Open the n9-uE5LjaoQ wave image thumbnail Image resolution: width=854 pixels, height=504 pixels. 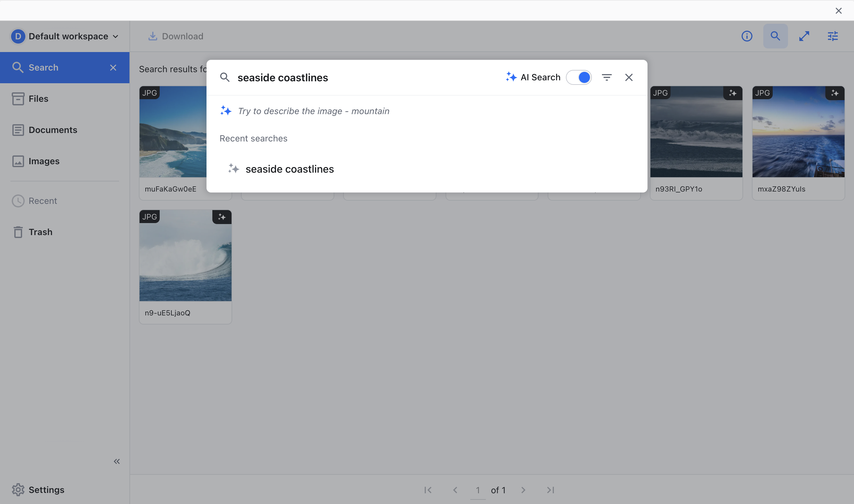[185, 255]
